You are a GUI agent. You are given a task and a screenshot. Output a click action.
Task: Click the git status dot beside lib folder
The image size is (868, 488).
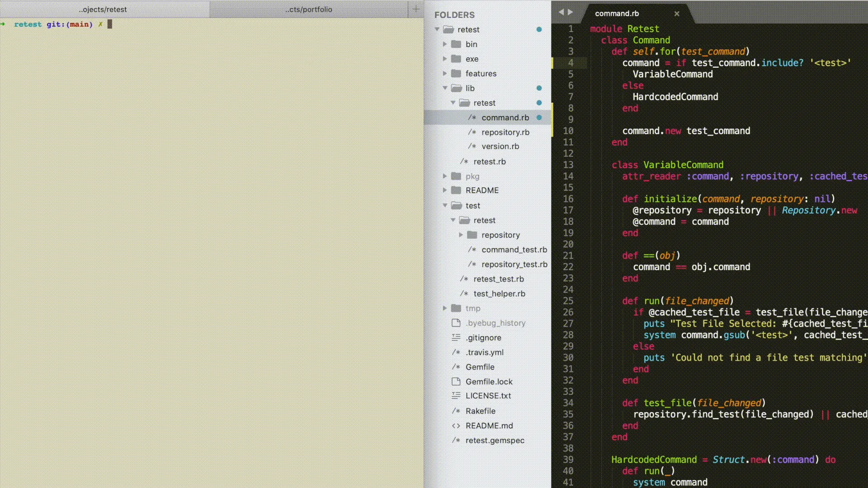tap(539, 88)
